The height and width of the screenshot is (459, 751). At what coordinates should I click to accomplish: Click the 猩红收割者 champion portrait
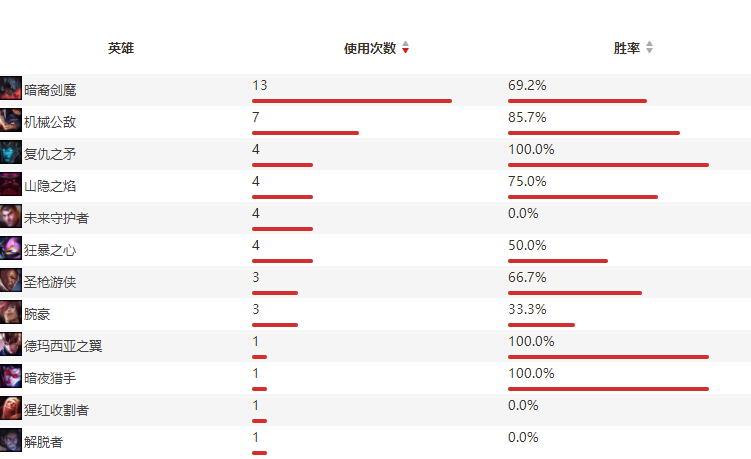(x=11, y=409)
